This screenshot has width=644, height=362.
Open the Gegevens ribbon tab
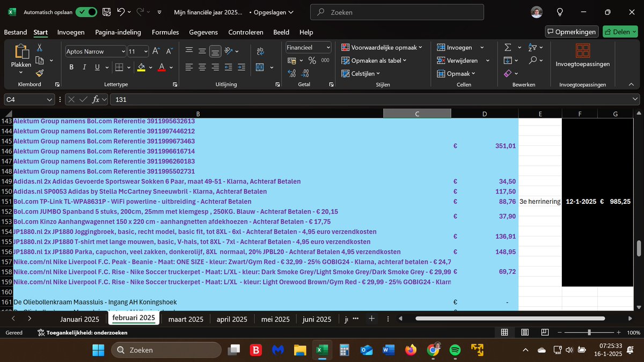(x=203, y=32)
